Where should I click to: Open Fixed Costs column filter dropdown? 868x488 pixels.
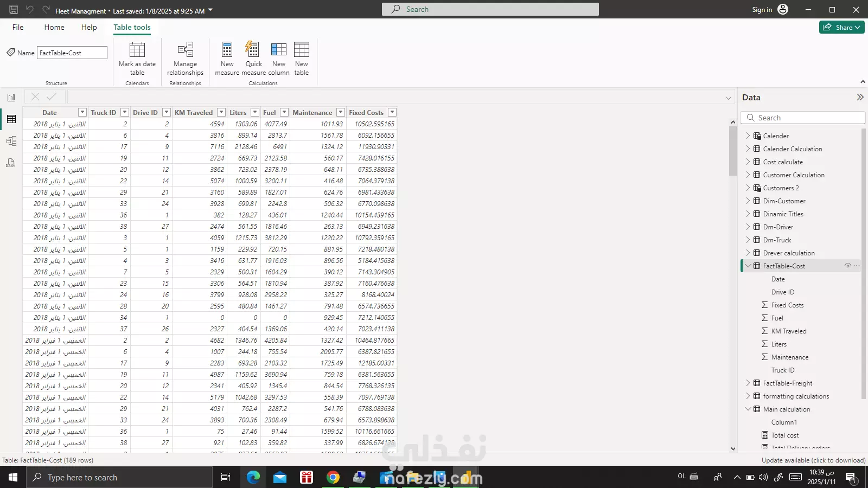pos(392,112)
